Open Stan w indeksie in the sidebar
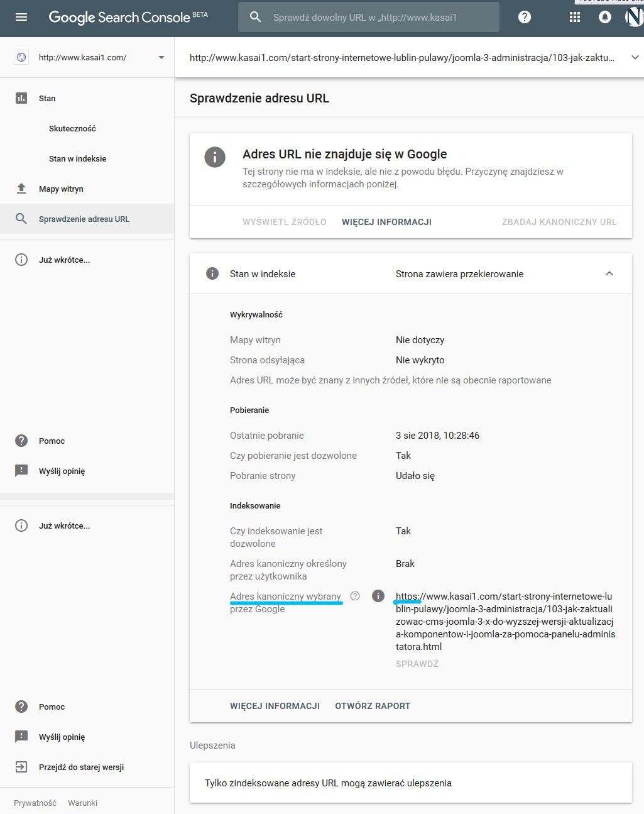644x814 pixels. (78, 158)
